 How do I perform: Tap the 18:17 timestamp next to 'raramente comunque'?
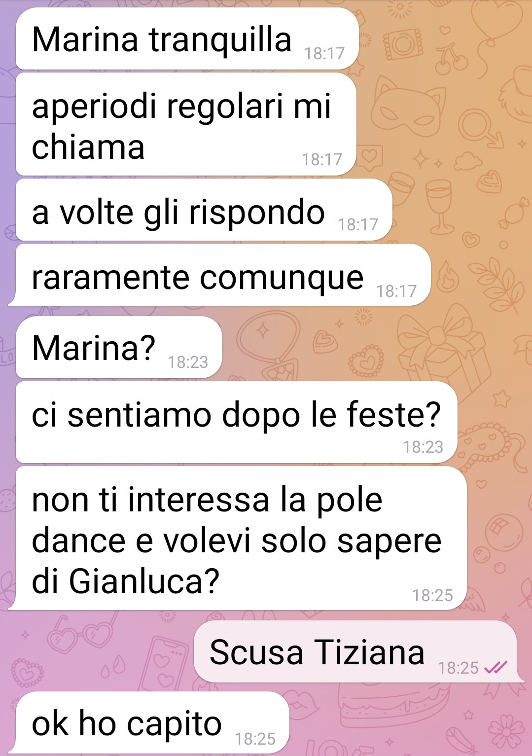tap(396, 291)
